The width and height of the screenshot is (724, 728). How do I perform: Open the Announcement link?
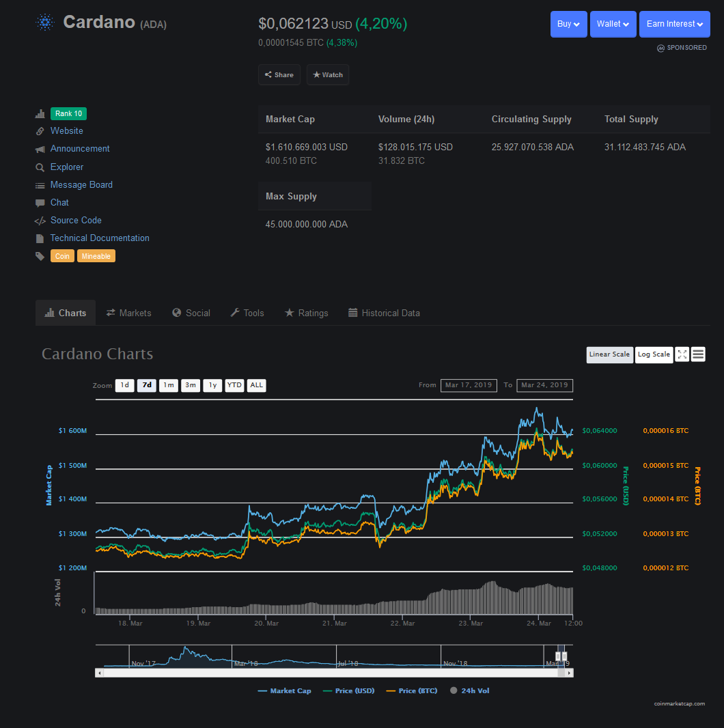pos(80,149)
